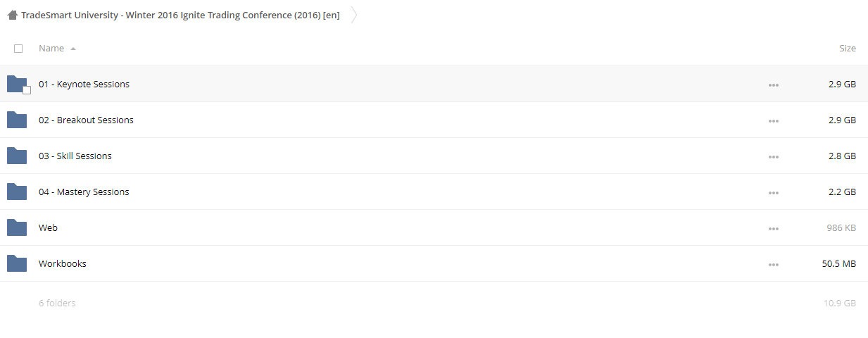Open the 04 - Mastery Sessions folder icon
This screenshot has height=338, width=868.
point(17,192)
